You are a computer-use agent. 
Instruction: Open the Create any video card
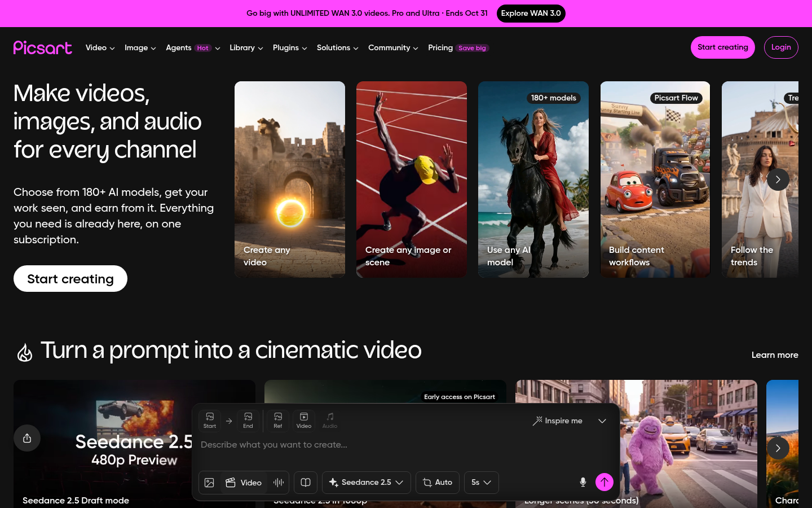pos(290,179)
